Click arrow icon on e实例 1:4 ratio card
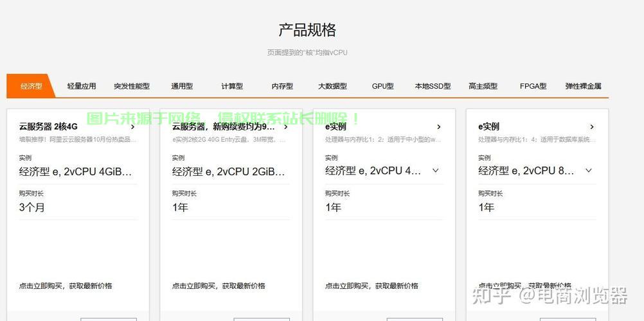Screen dimensions: 644x321 click(x=592, y=127)
